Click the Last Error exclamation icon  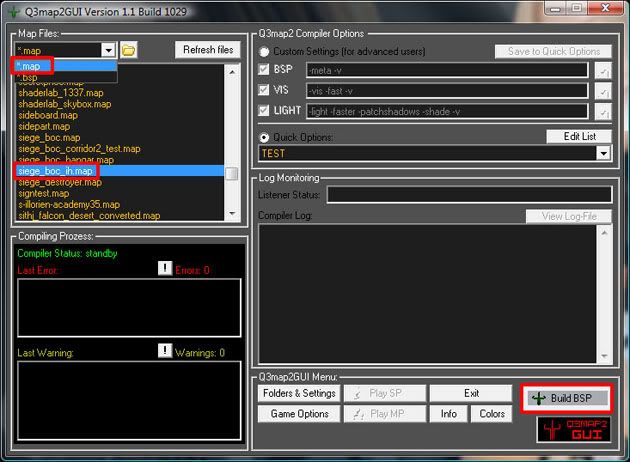(x=165, y=268)
